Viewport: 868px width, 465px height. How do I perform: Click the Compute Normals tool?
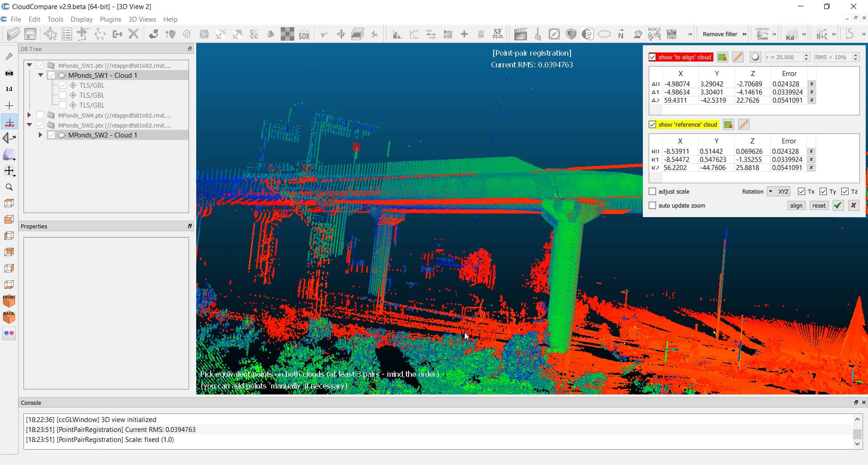point(621,34)
